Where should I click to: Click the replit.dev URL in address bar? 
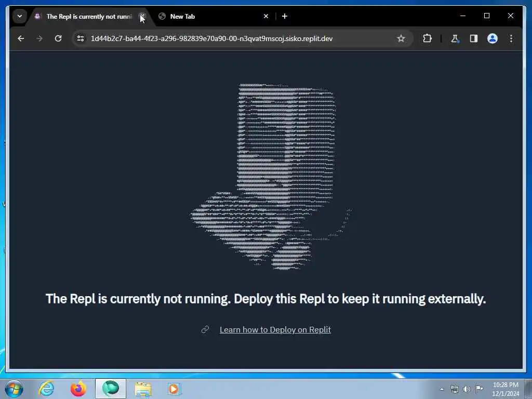[212, 38]
